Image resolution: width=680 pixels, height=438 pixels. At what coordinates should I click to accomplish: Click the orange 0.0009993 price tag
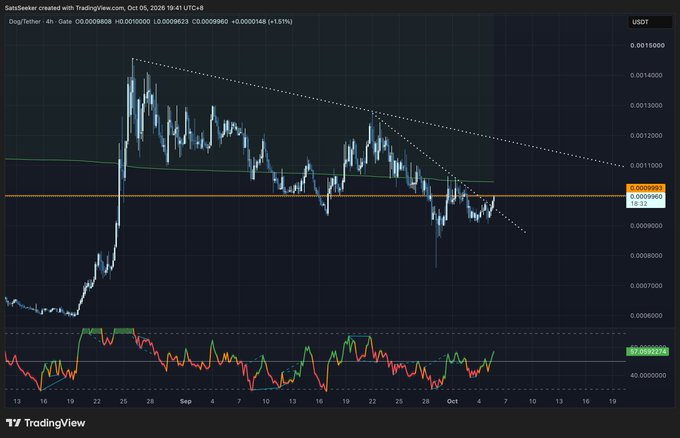pos(646,188)
